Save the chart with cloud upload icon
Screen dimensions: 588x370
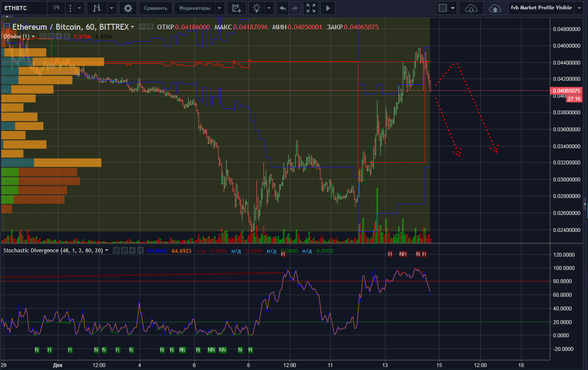495,8
